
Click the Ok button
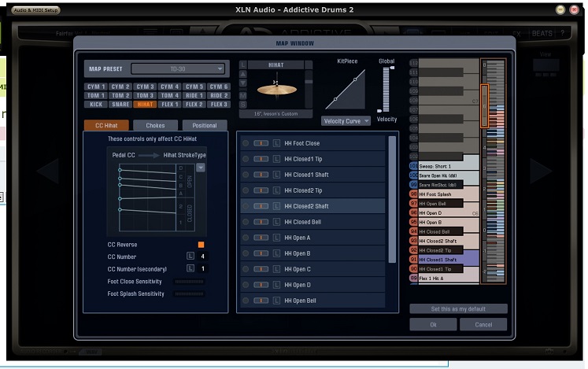point(433,325)
